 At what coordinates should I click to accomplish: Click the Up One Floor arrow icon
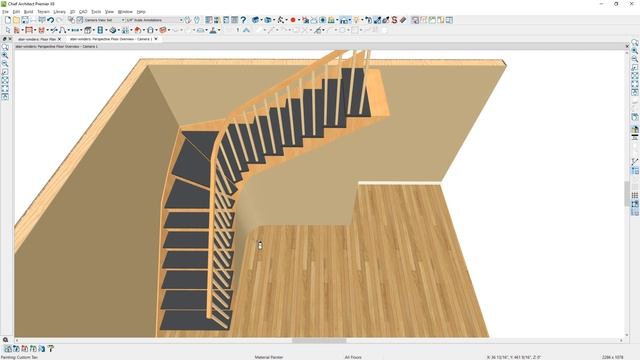(246, 30)
